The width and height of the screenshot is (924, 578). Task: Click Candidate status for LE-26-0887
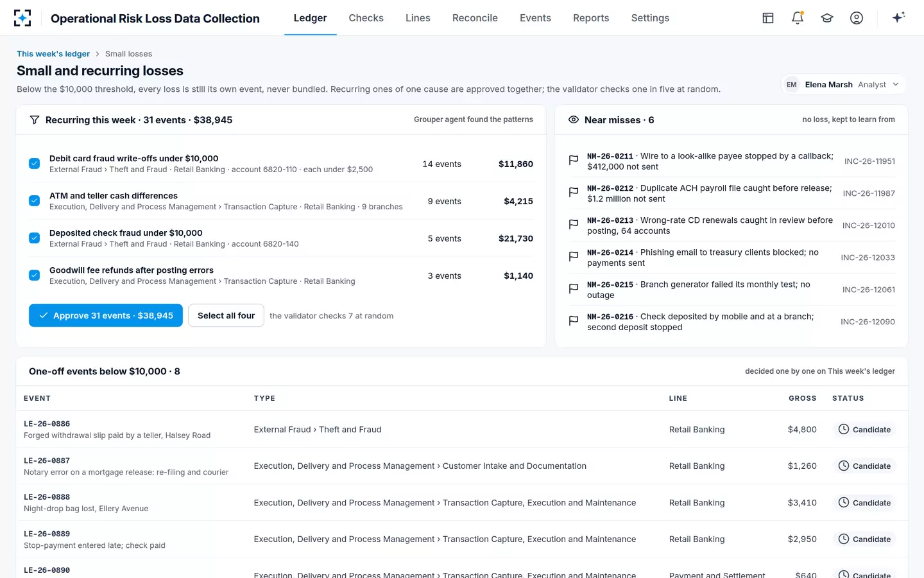pyautogui.click(x=864, y=466)
